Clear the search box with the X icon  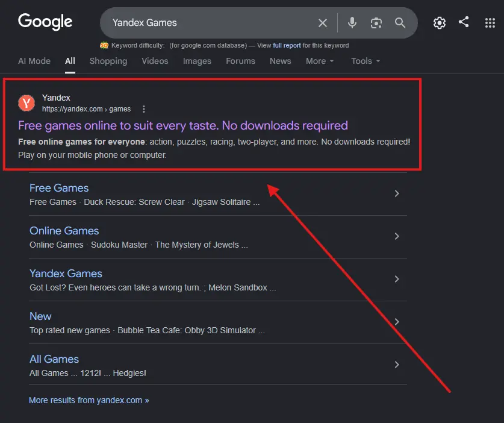322,23
